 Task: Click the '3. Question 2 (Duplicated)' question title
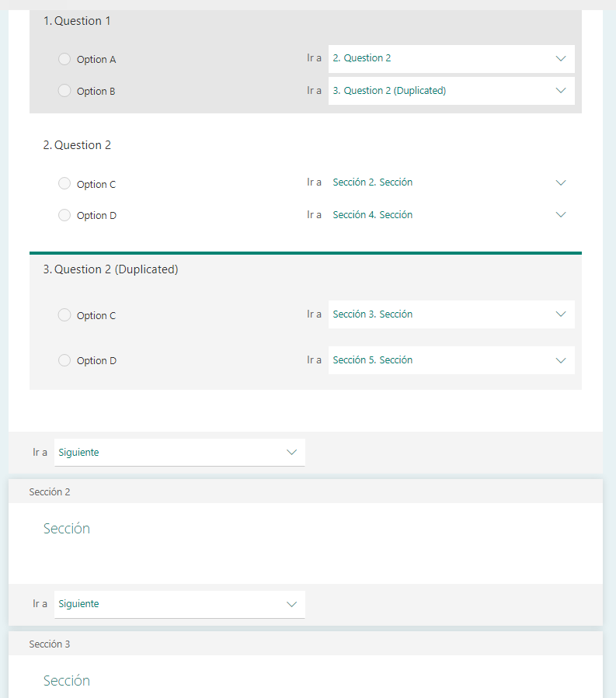pos(110,269)
